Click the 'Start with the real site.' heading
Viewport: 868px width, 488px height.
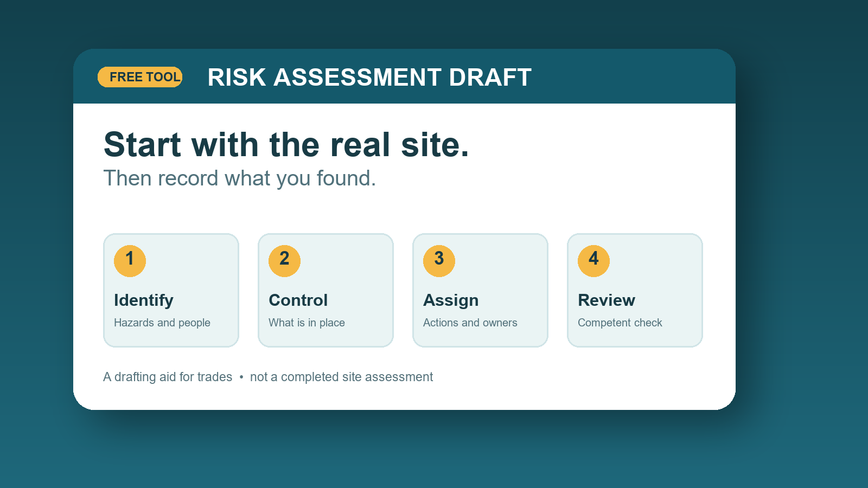pos(286,145)
